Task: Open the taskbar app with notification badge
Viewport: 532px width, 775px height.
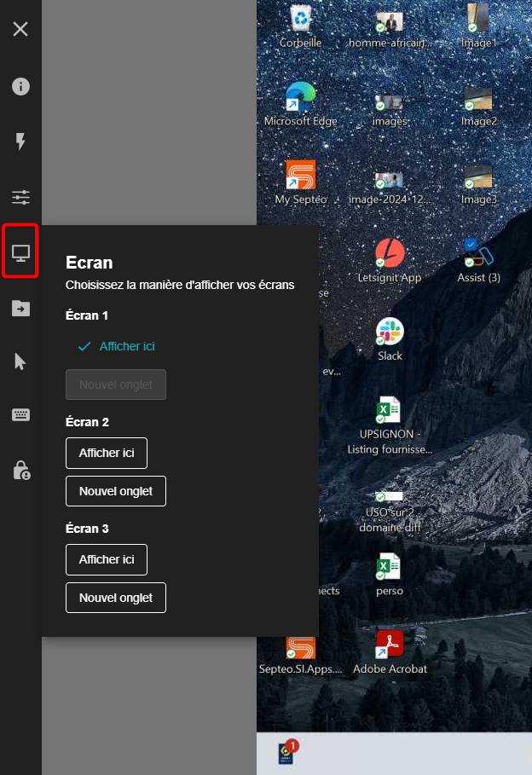Action: pos(288,753)
